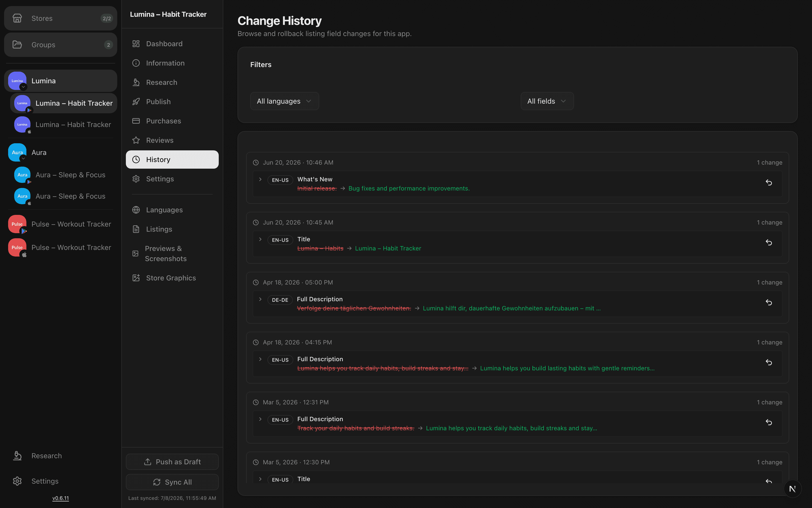Open the Purchases page
The width and height of the screenshot is (812, 508).
click(172, 121)
